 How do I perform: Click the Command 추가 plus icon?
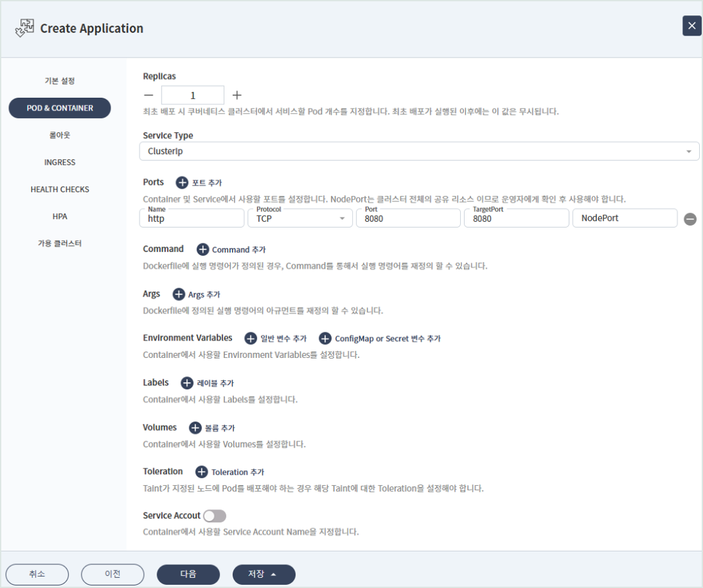[203, 249]
